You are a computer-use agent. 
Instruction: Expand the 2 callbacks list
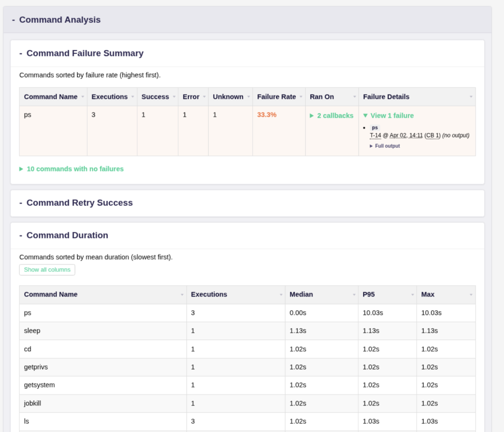pos(332,116)
